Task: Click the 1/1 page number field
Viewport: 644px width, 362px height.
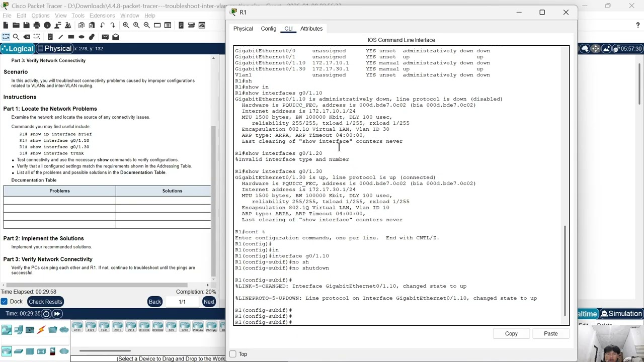Action: [x=182, y=302]
